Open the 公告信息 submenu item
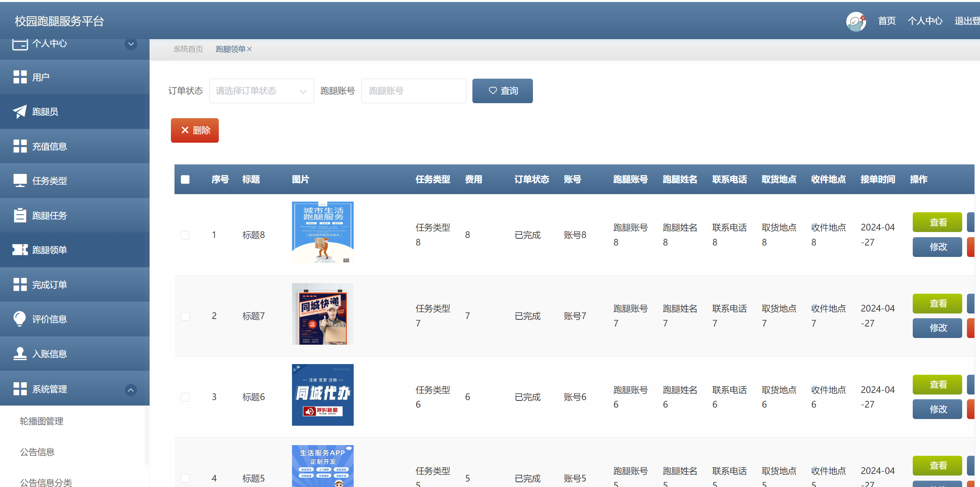This screenshot has width=980, height=487. 37,452
